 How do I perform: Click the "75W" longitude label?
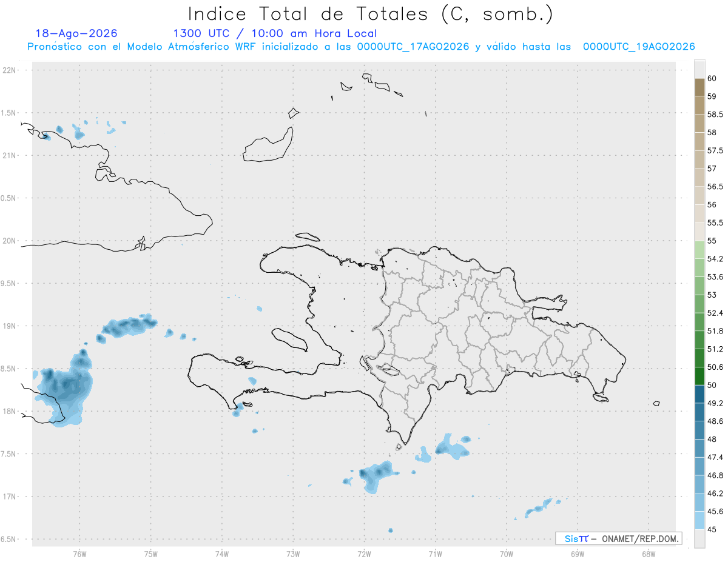151,554
